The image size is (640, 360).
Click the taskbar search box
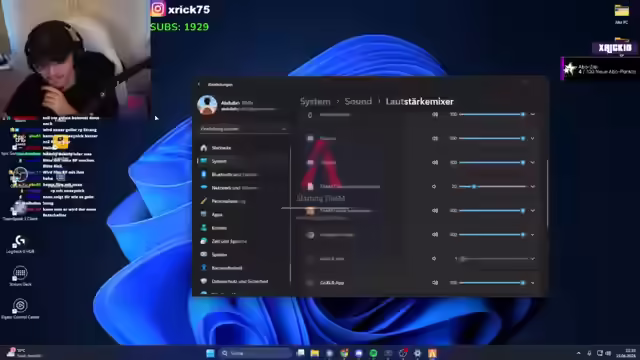point(256,353)
